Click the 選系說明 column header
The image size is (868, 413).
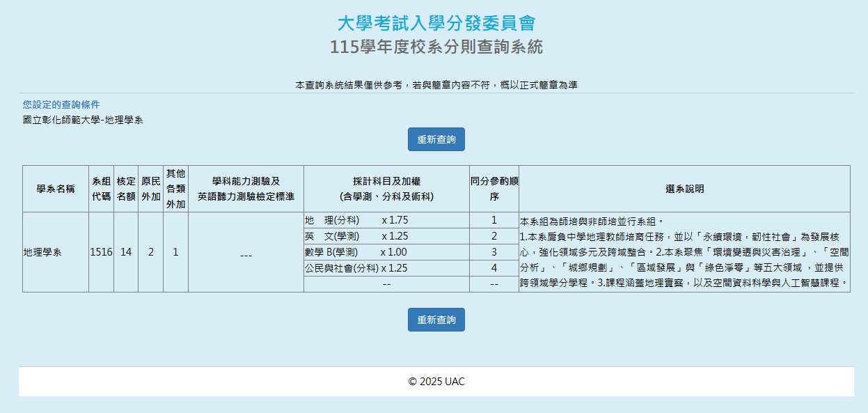click(684, 189)
